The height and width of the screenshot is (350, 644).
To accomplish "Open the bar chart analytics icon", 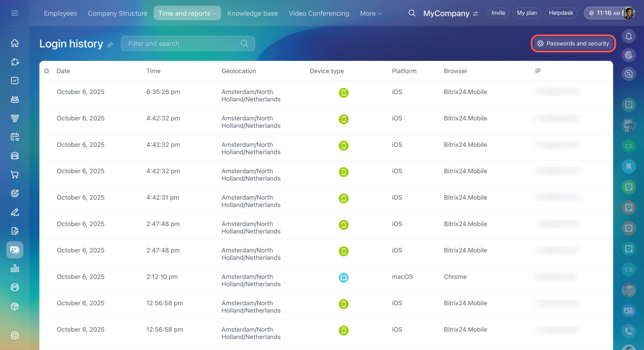I will (x=15, y=269).
